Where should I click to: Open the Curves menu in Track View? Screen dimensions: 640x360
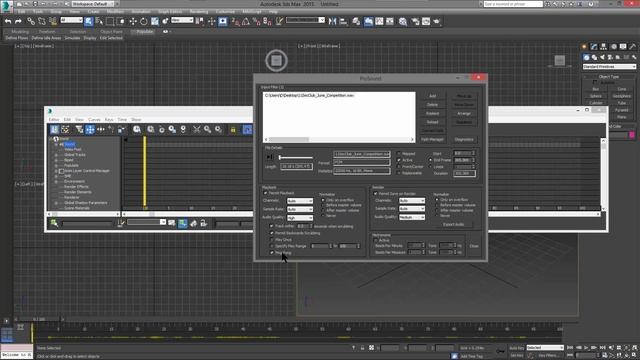coord(94,120)
